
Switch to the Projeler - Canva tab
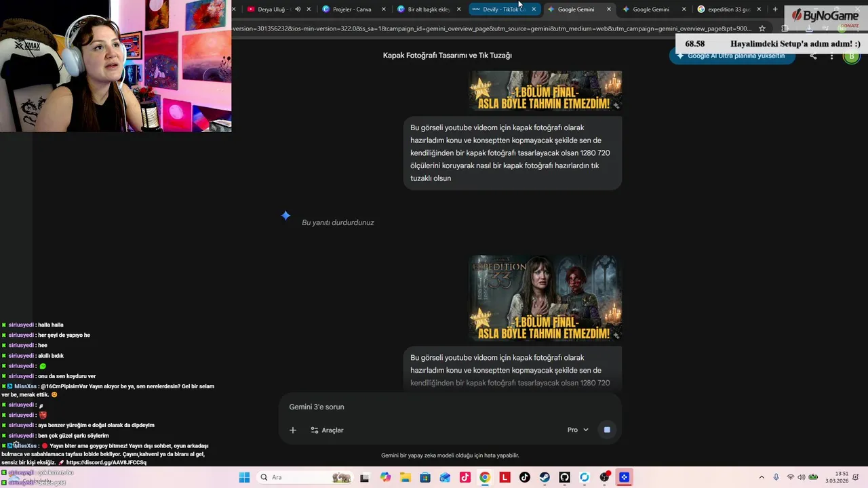[x=352, y=9]
